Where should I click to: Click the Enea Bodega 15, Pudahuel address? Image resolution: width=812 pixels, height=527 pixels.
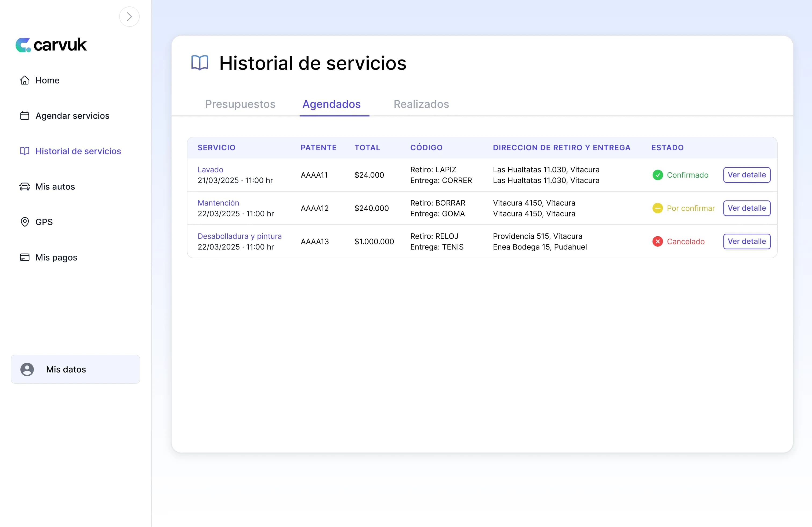pyautogui.click(x=540, y=247)
